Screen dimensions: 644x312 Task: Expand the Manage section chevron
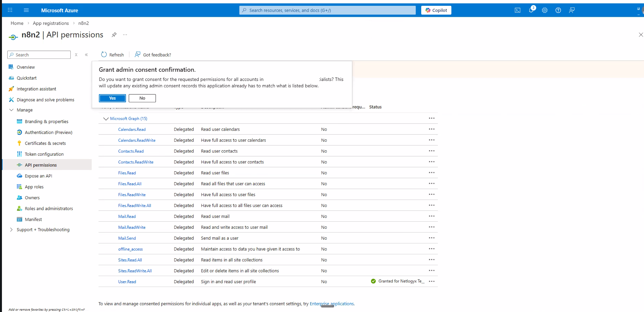click(x=11, y=110)
